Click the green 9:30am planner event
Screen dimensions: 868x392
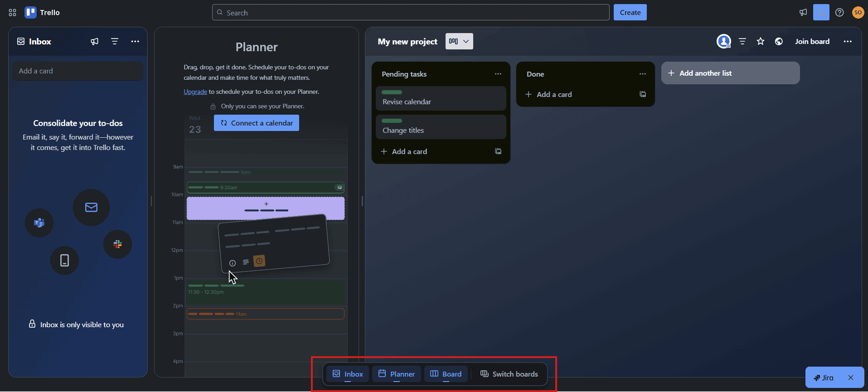tap(266, 187)
